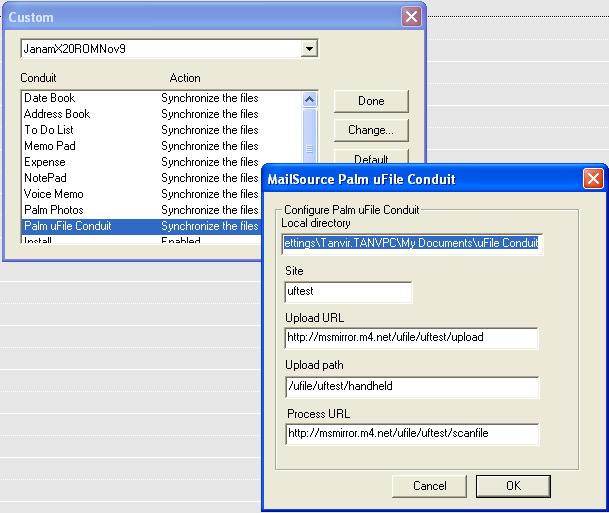Select Address Book conduit row

(90, 114)
